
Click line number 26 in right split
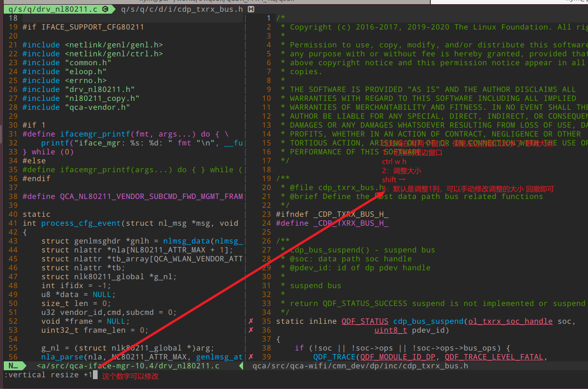point(267,241)
